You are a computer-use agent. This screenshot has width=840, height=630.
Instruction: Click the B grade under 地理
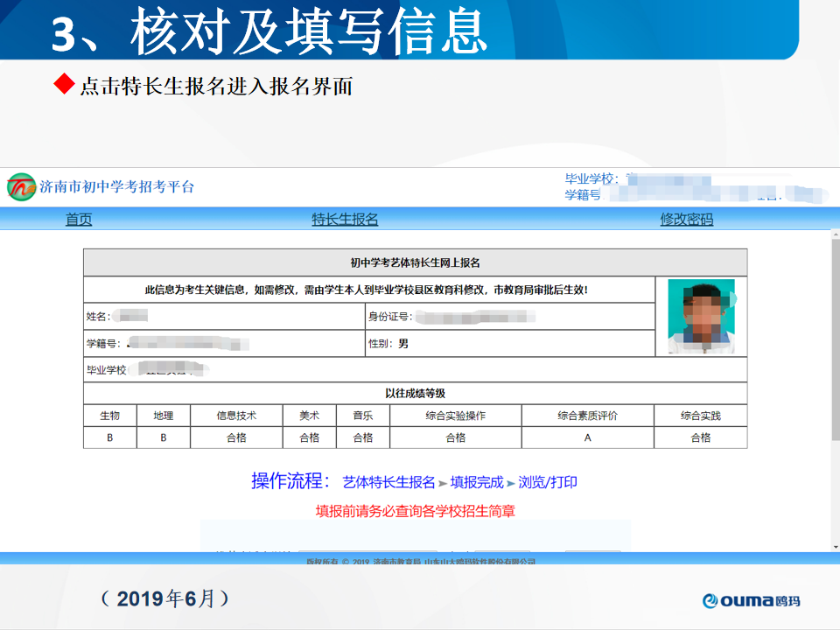click(x=164, y=437)
